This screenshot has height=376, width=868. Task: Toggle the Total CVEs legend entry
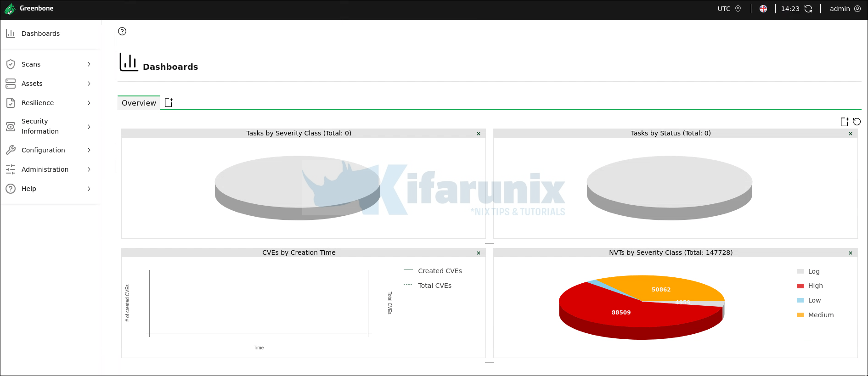click(x=428, y=286)
